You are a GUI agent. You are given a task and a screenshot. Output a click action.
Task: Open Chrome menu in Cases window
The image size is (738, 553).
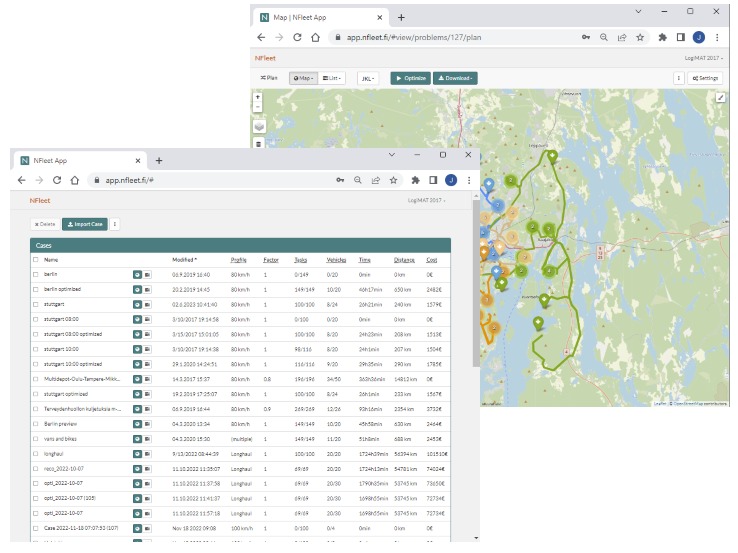point(469,180)
